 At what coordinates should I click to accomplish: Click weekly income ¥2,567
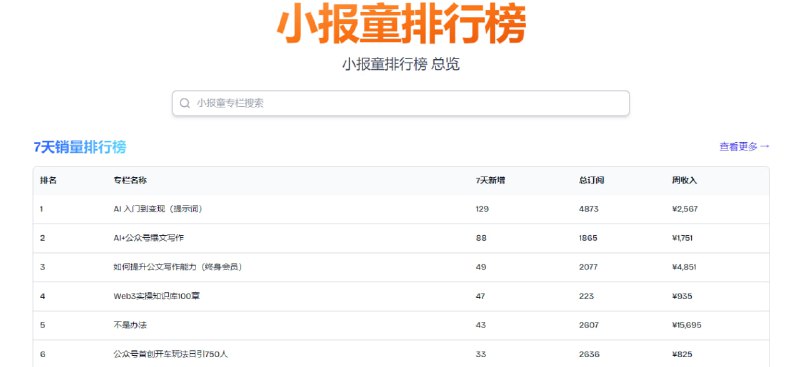click(685, 209)
